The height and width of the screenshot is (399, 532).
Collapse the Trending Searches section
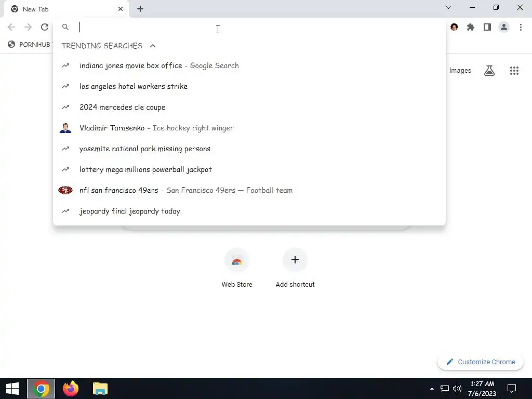[153, 46]
